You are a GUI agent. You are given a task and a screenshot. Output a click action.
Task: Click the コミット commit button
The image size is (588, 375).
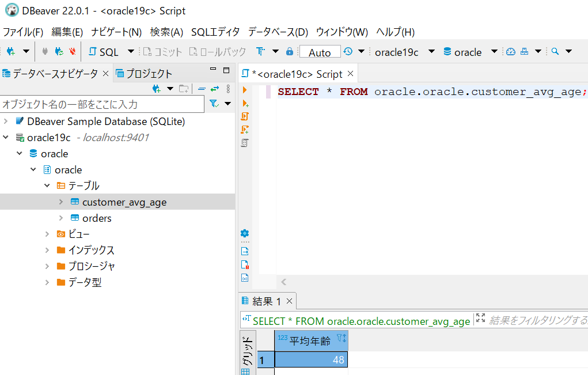pyautogui.click(x=163, y=52)
